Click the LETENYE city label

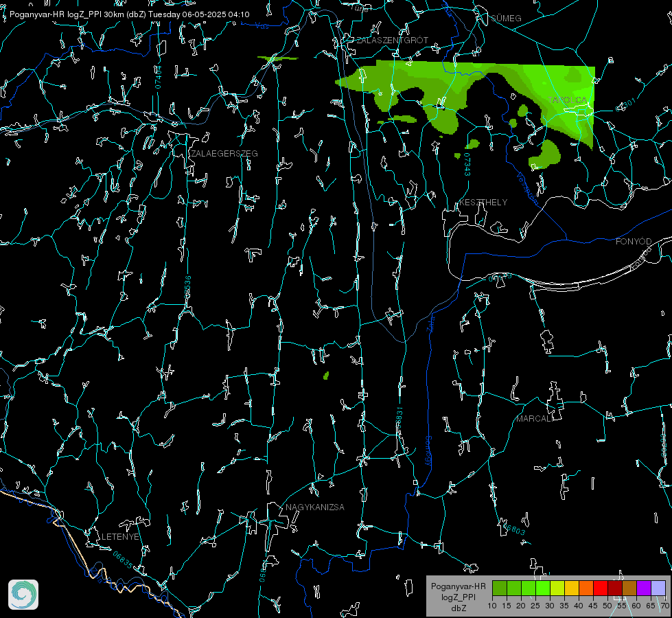coord(120,536)
